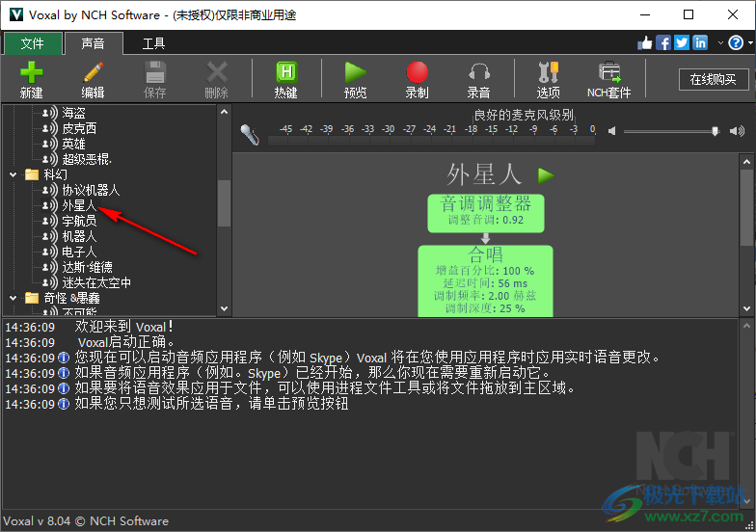756x532 pixels.
Task: Click effect panel scrollbar down arrow
Action: [x=746, y=308]
